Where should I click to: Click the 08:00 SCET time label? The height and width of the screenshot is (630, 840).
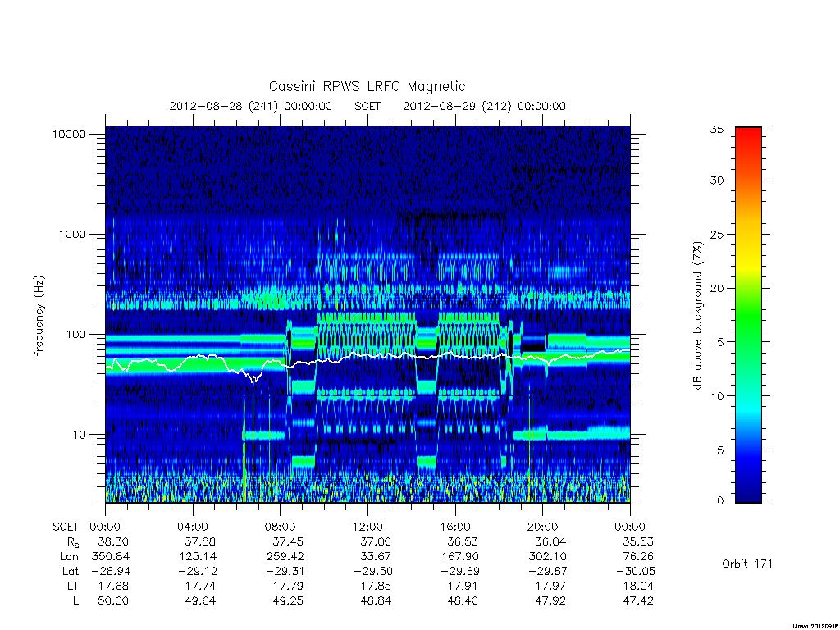[281, 527]
